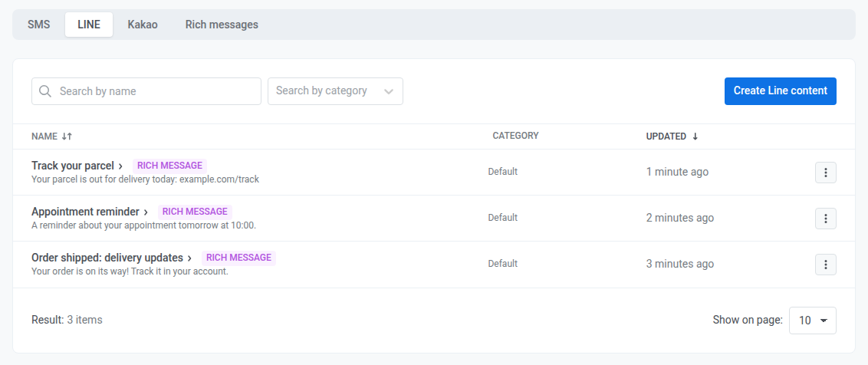Open the Show on page dropdown
This screenshot has width=868, height=365.
click(813, 320)
